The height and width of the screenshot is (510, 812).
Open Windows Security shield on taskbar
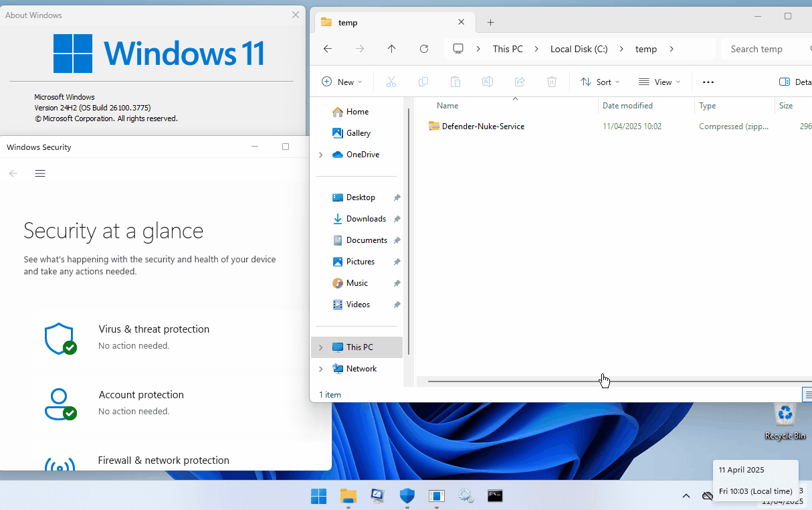click(407, 496)
